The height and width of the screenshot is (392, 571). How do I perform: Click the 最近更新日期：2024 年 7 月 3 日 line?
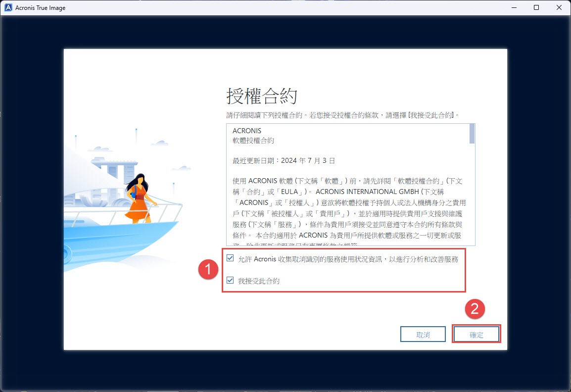click(284, 161)
